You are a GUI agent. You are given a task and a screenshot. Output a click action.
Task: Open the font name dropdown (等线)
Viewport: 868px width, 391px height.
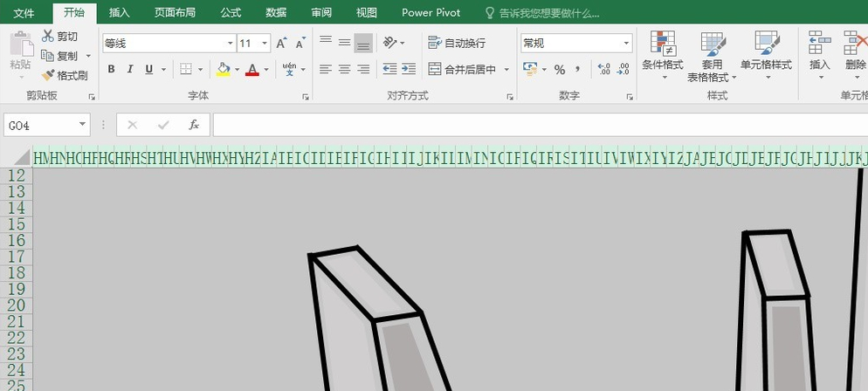click(x=231, y=43)
